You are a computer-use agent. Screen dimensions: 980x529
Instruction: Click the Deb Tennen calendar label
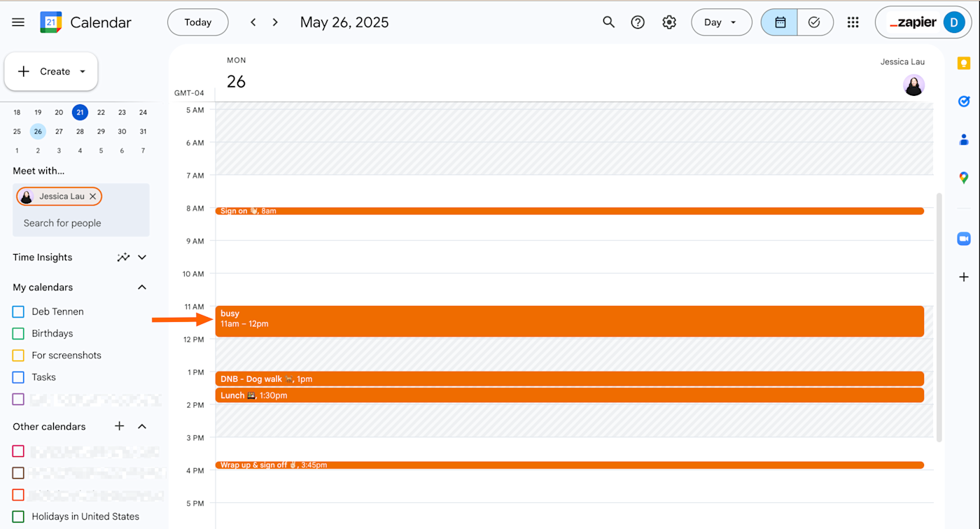click(57, 311)
